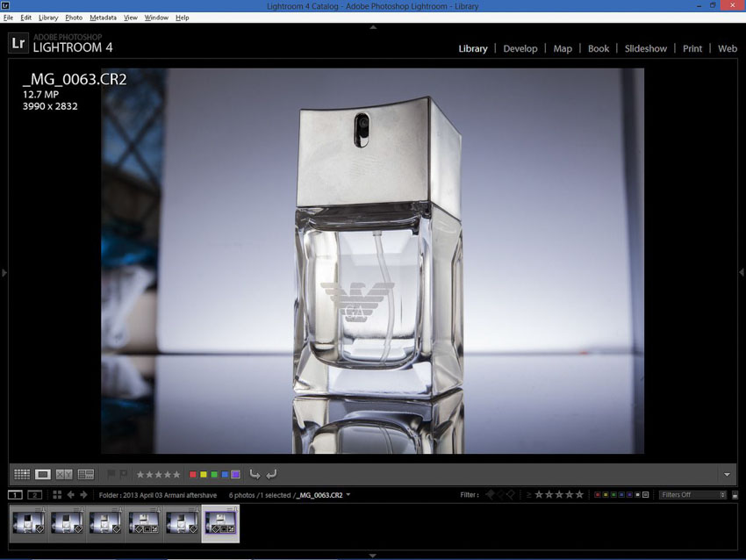This screenshot has height=560, width=746.
Task: Filter by rejected photos
Action: (x=511, y=495)
